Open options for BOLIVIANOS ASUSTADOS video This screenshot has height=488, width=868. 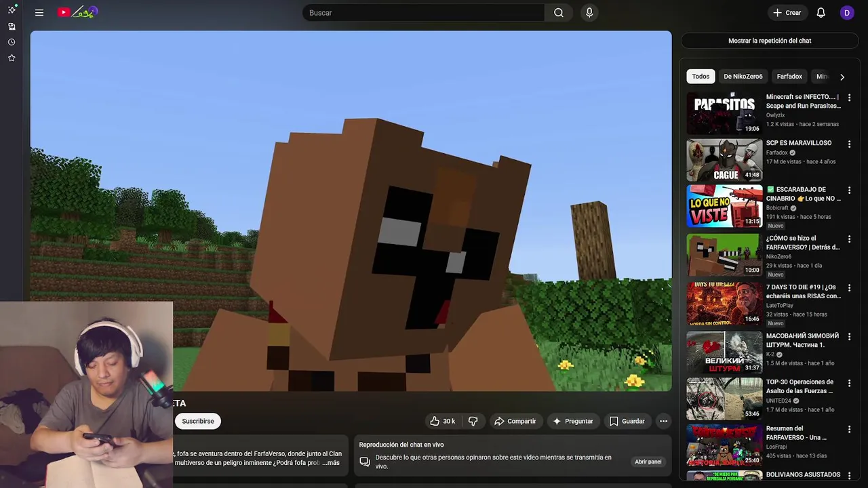click(849, 475)
